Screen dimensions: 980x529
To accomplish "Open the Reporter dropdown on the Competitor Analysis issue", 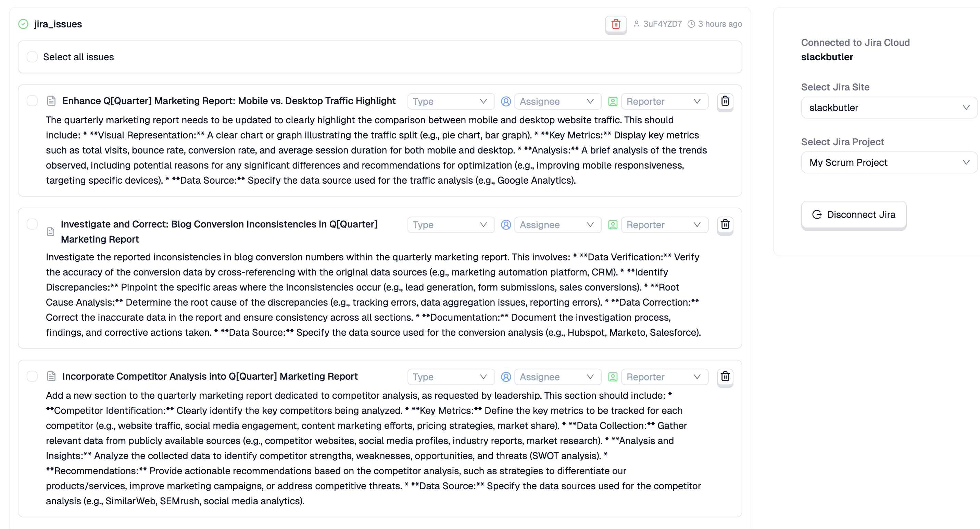I will [x=664, y=377].
